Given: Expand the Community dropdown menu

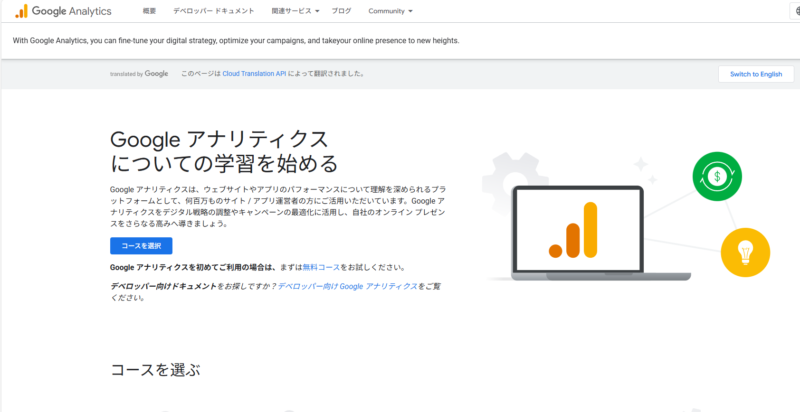Looking at the screenshot, I should 390,11.
